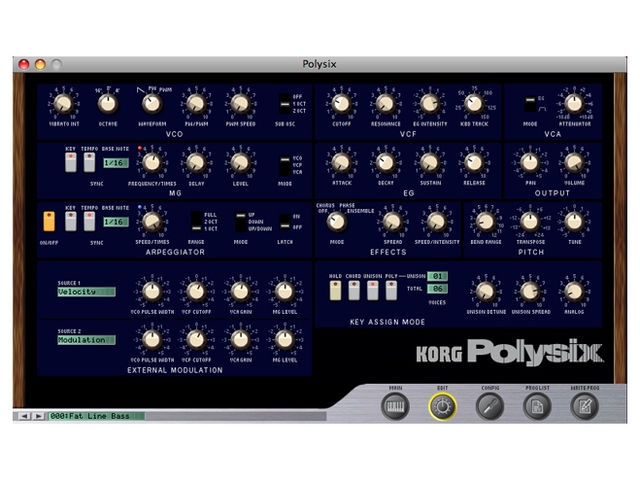Click the MG Mode switch

[x=284, y=165]
